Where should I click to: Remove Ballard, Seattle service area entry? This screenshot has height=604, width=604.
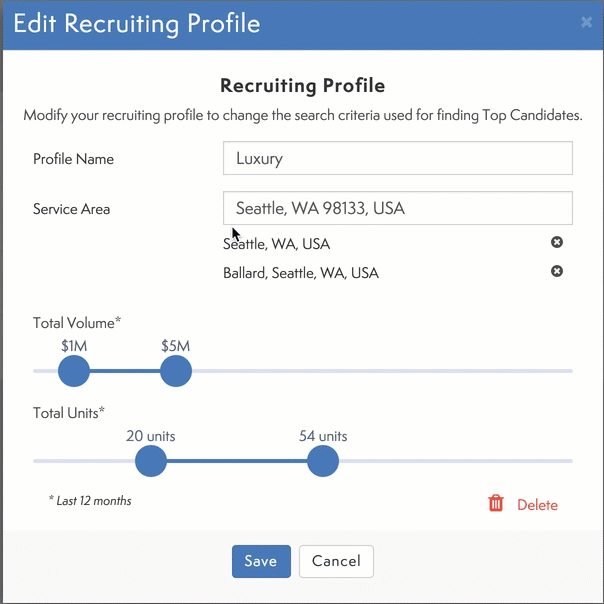tap(557, 271)
